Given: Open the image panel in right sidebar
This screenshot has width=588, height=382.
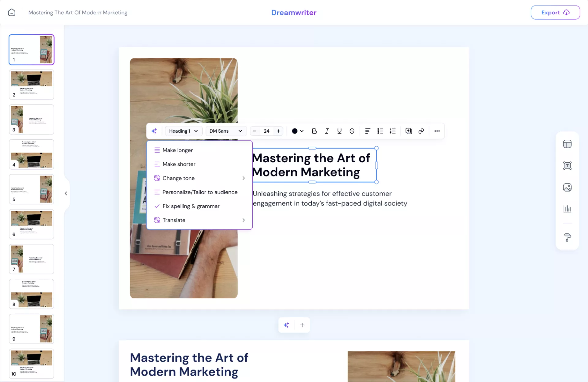Looking at the screenshot, I should (x=567, y=187).
